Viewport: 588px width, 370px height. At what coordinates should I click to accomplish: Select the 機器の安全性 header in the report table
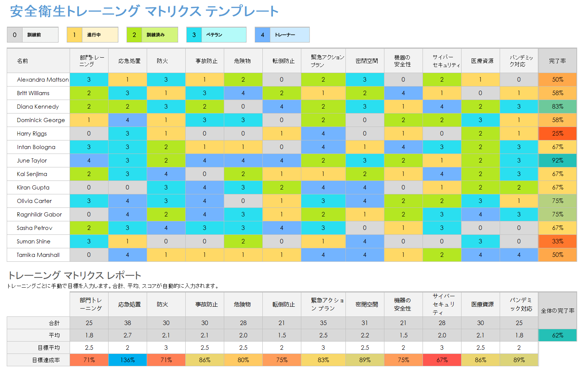(403, 304)
